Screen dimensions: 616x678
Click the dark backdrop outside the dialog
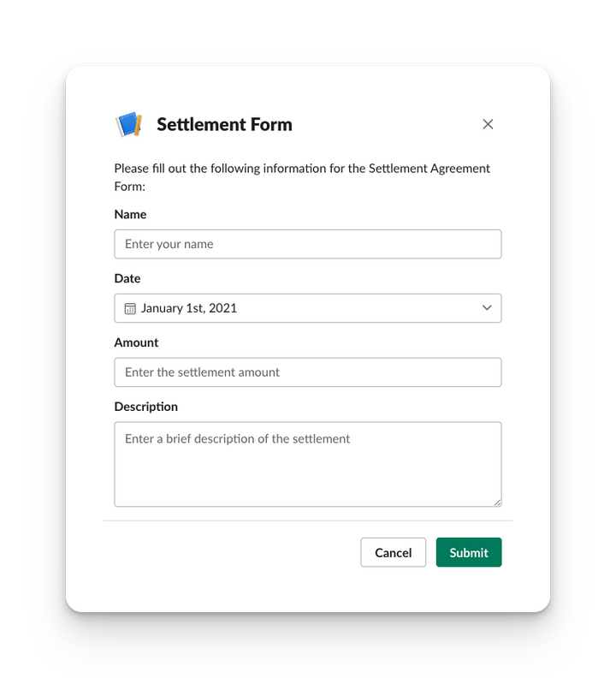click(x=34, y=342)
